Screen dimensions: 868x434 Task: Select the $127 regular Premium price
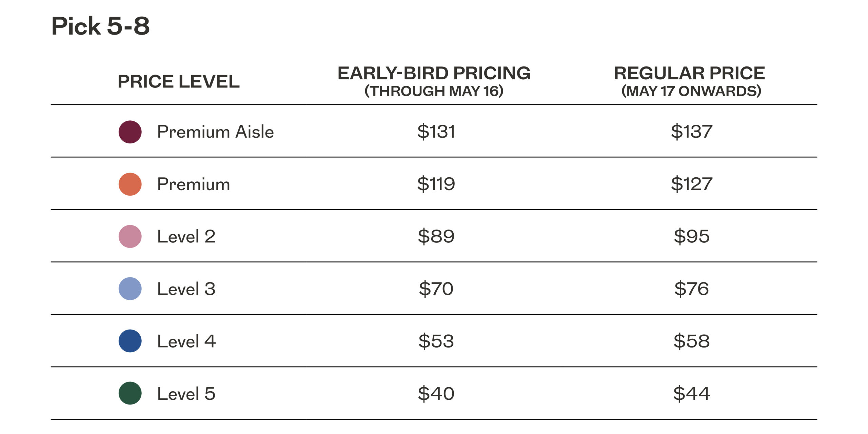pos(691,184)
